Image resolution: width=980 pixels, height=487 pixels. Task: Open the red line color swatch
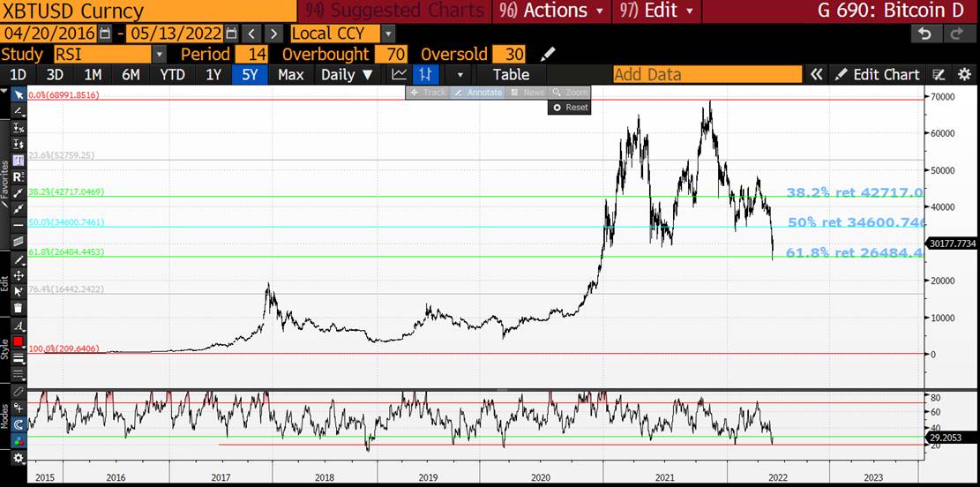(x=19, y=342)
